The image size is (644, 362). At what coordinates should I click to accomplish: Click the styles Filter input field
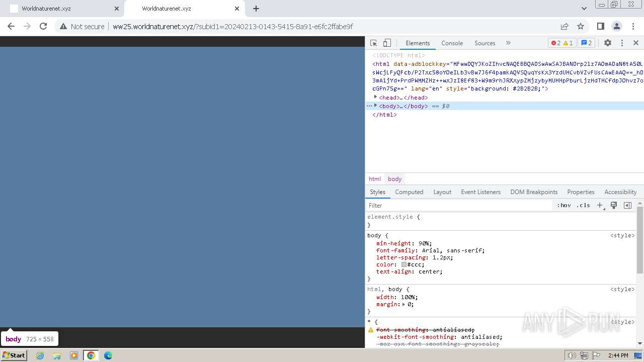click(459, 205)
